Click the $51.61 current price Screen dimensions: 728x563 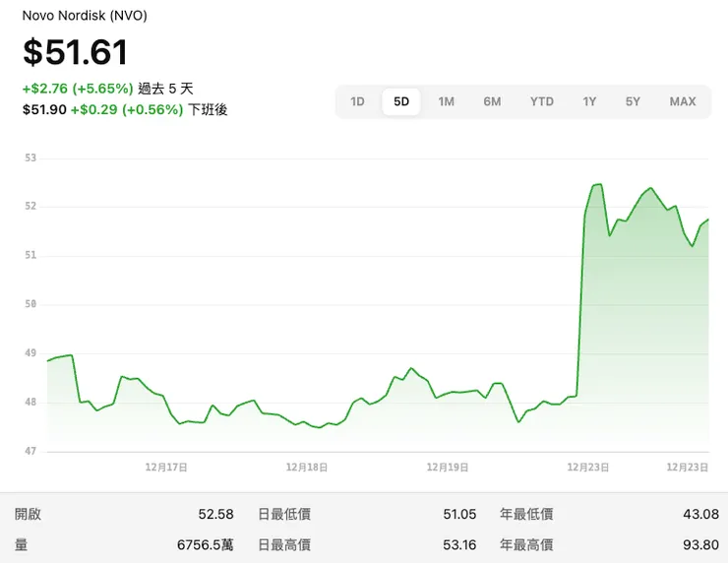(x=75, y=51)
